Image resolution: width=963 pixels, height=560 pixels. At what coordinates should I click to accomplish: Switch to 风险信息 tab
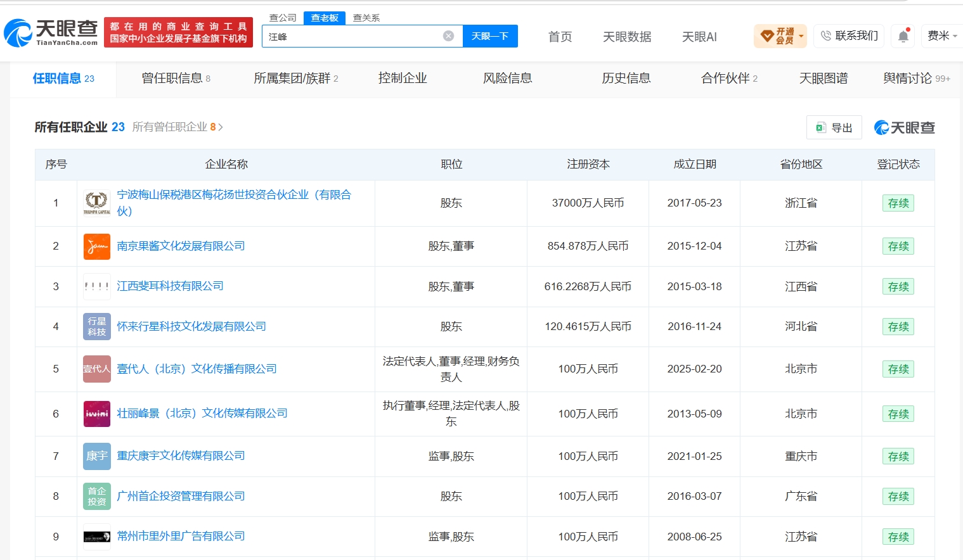click(508, 79)
